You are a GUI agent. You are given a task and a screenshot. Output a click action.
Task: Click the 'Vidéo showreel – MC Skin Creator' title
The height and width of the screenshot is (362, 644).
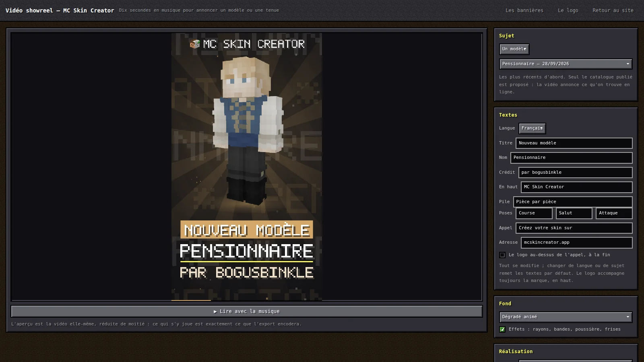point(60,10)
